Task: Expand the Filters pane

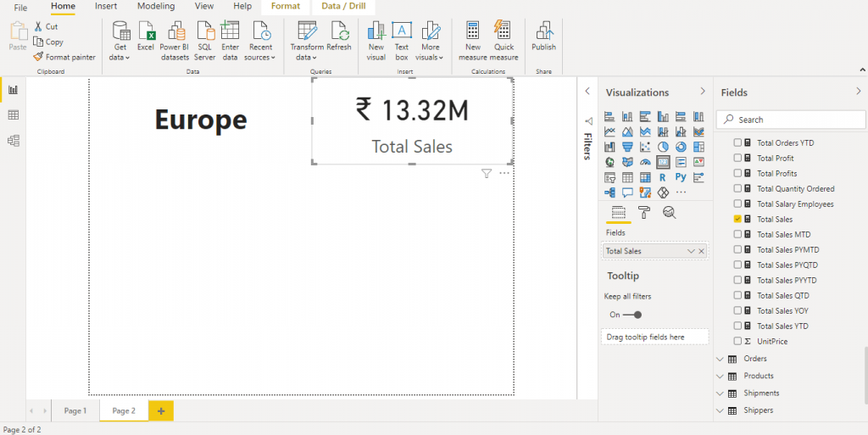Action: [x=587, y=92]
